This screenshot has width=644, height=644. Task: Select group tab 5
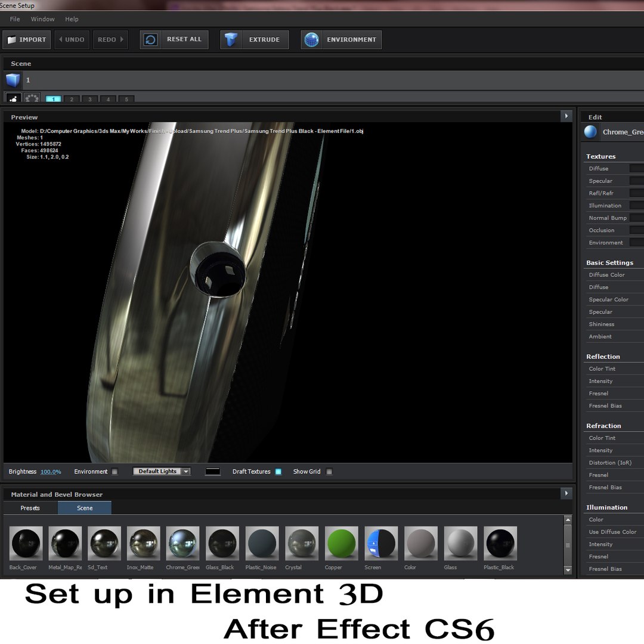[x=126, y=99]
